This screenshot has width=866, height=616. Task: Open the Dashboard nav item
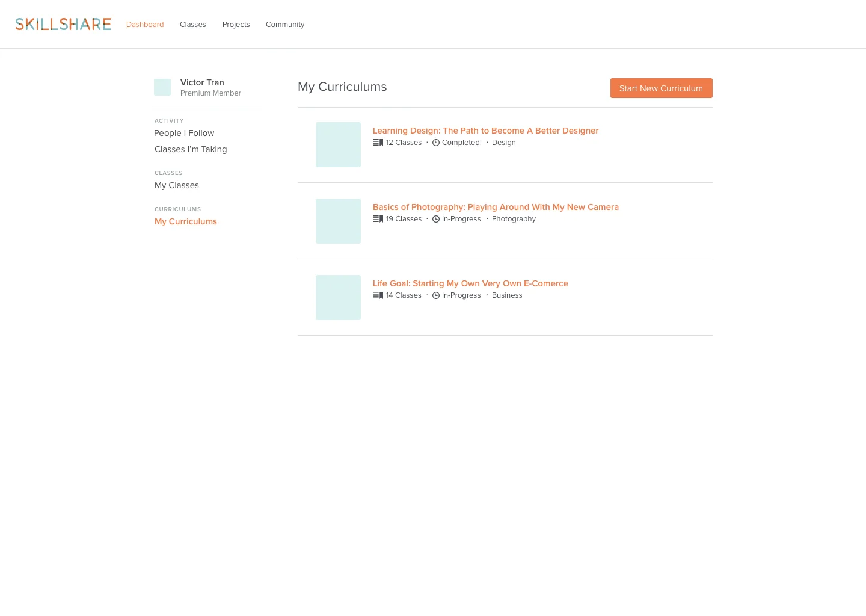(145, 25)
